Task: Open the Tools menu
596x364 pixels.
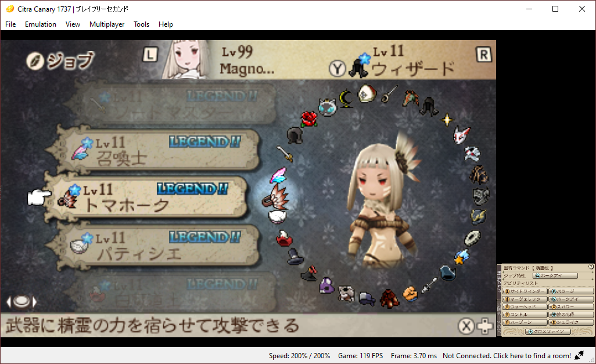Action: 141,24
